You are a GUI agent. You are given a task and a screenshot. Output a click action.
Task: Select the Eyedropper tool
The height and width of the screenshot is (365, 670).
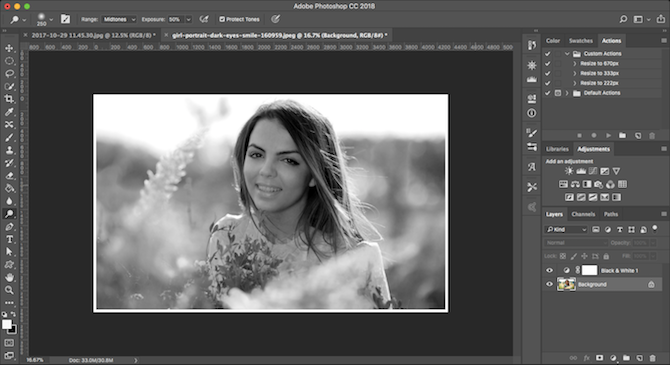coord(9,112)
